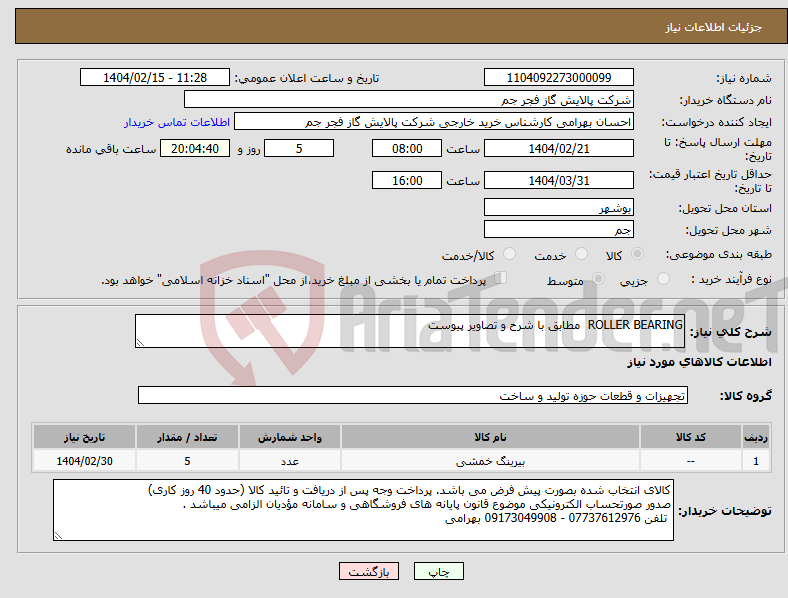Click the توضیحات خریدار label
Viewport: 788px width, 598px height.
click(725, 511)
